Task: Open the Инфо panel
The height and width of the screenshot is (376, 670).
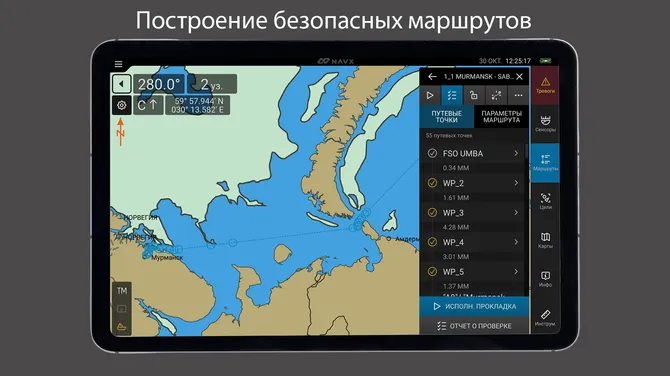Action: 545,279
